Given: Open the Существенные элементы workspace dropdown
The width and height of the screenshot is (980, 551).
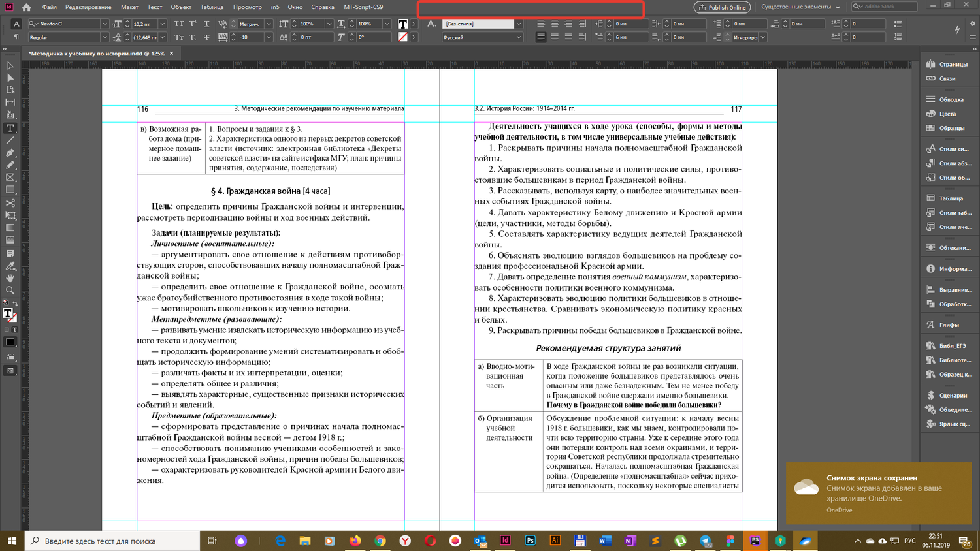Looking at the screenshot, I should [x=800, y=7].
